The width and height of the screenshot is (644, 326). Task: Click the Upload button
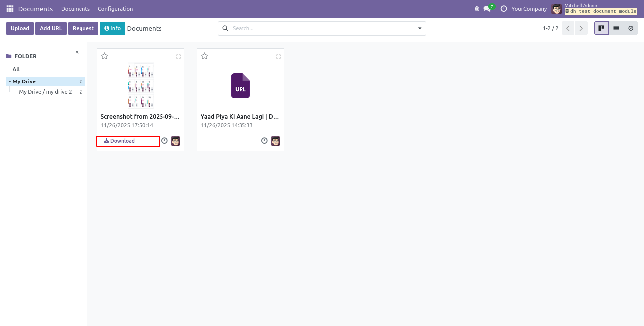pos(20,28)
